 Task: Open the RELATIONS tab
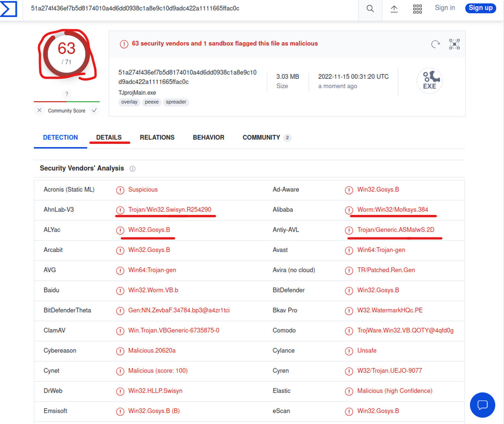tap(157, 138)
